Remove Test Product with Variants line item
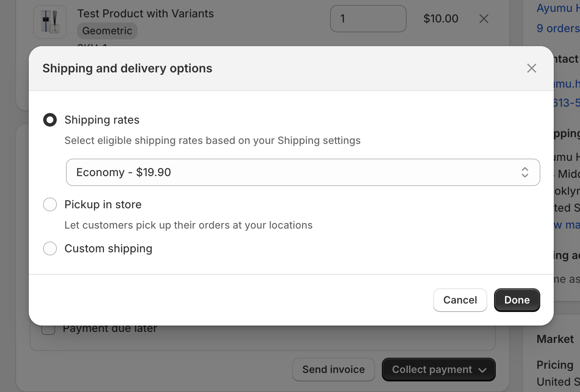 pos(484,19)
